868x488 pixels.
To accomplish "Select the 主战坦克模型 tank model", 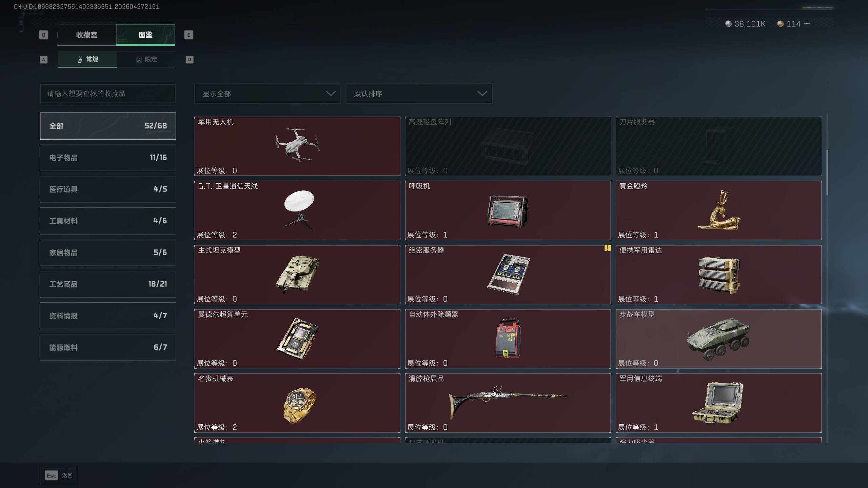I will [x=297, y=274].
